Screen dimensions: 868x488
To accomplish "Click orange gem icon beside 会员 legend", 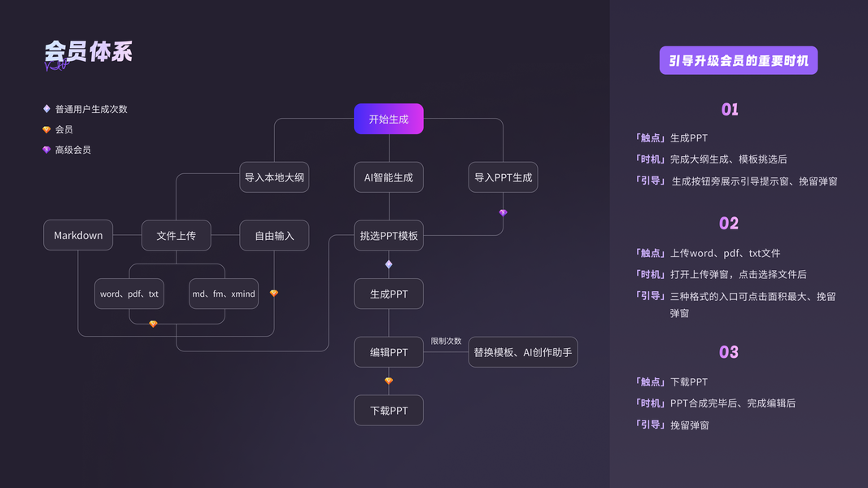I will (x=46, y=129).
